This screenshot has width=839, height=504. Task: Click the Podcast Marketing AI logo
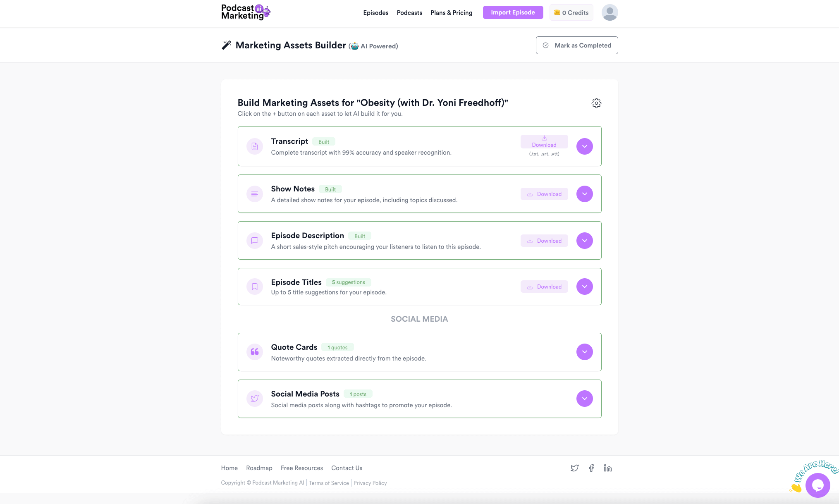[246, 12]
